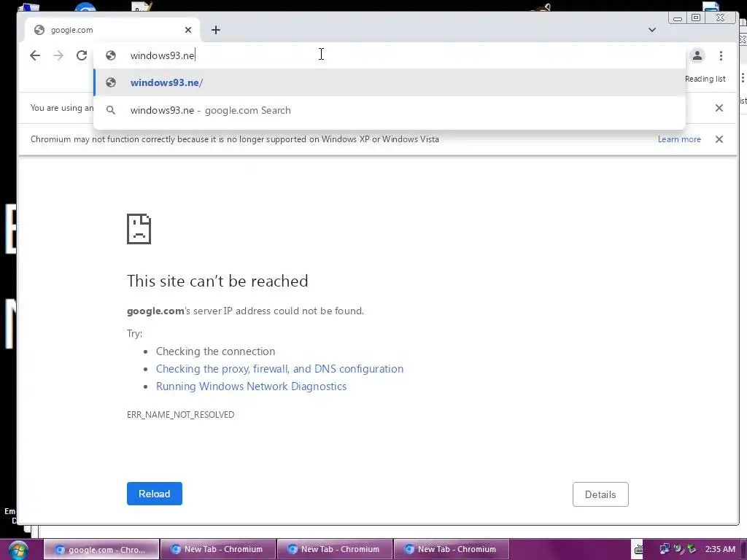Choose the windows93.ne/ URL suggestion
This screenshot has height=560, width=747.
(390, 82)
